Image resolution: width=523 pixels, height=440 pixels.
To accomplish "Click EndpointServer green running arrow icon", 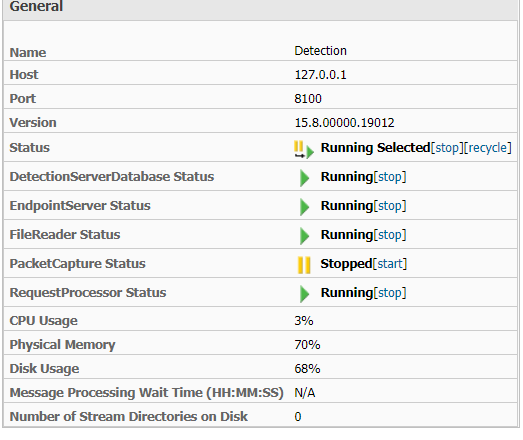I will click(304, 207).
